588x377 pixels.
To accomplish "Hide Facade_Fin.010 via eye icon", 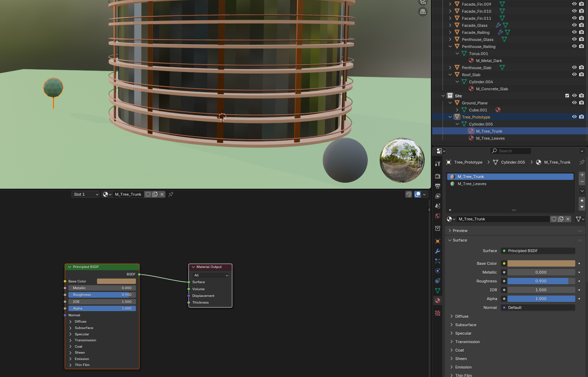I will pos(574,11).
